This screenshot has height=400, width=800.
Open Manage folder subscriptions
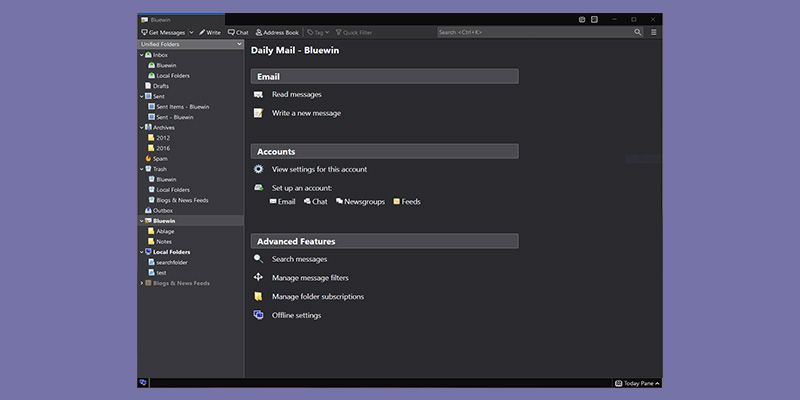(318, 296)
